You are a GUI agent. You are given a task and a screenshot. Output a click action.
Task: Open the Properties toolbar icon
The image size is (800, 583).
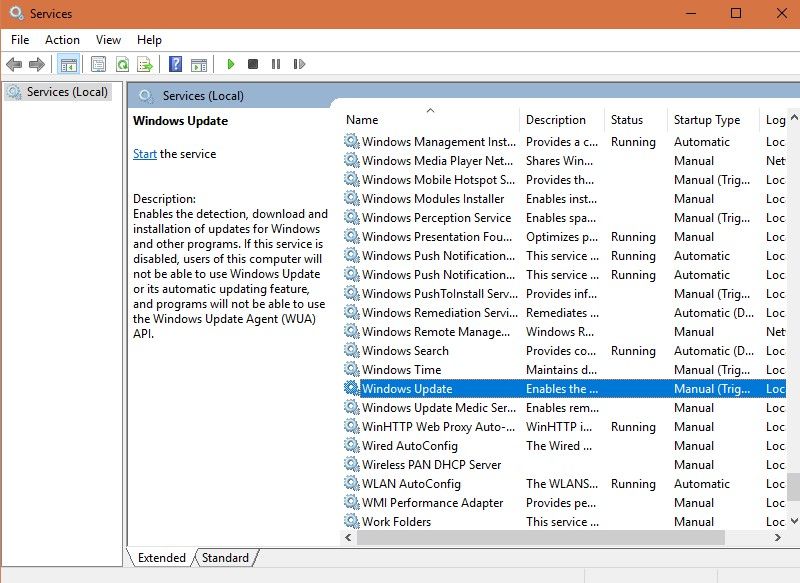[98, 64]
